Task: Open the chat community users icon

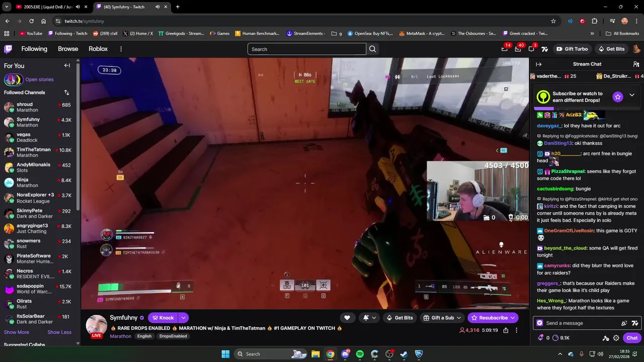Action: 636,64
